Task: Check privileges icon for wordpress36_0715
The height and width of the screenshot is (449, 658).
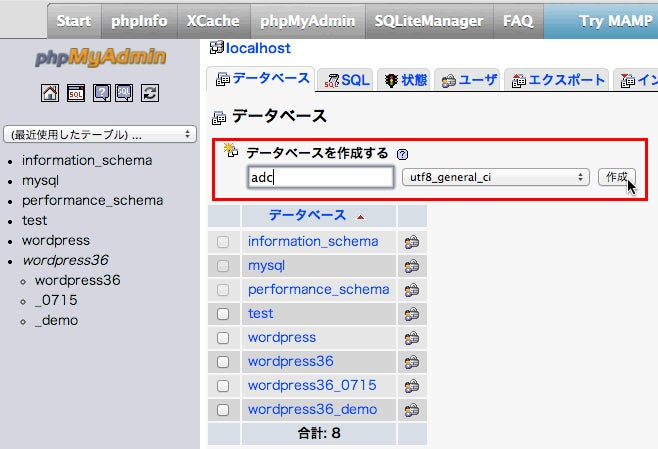Action: pyautogui.click(x=412, y=386)
